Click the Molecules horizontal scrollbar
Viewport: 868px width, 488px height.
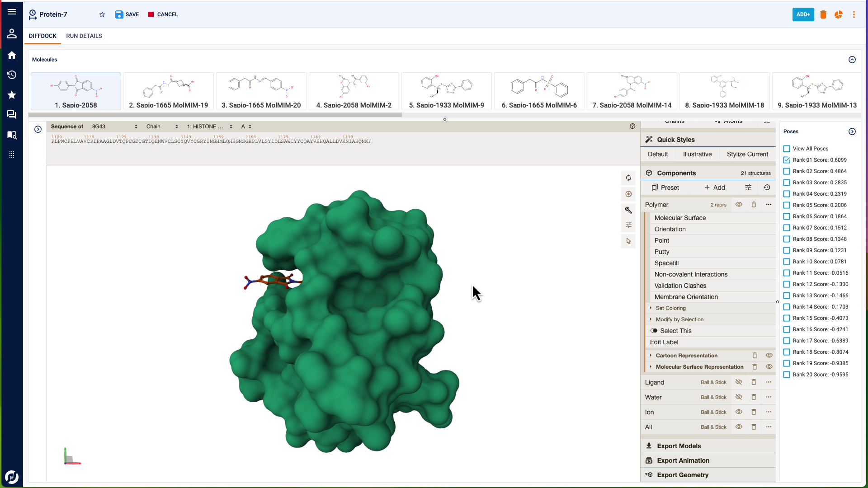click(215, 115)
